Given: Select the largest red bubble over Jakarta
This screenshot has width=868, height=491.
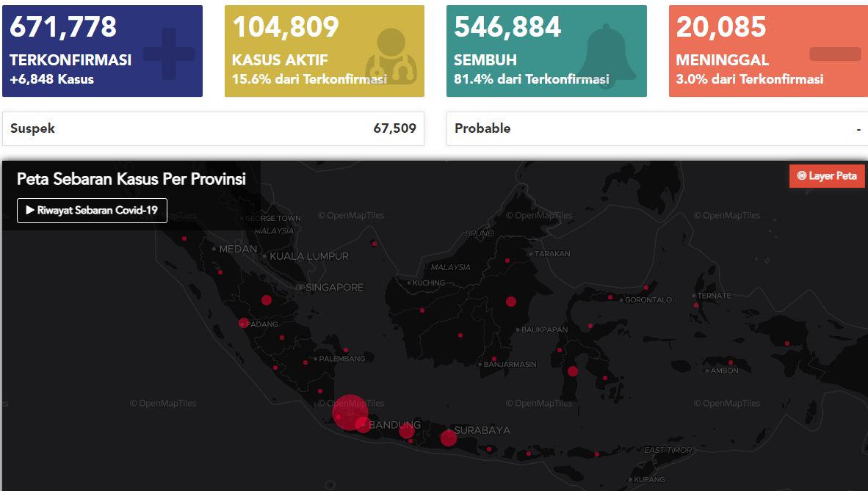Looking at the screenshot, I should pyautogui.click(x=350, y=412).
